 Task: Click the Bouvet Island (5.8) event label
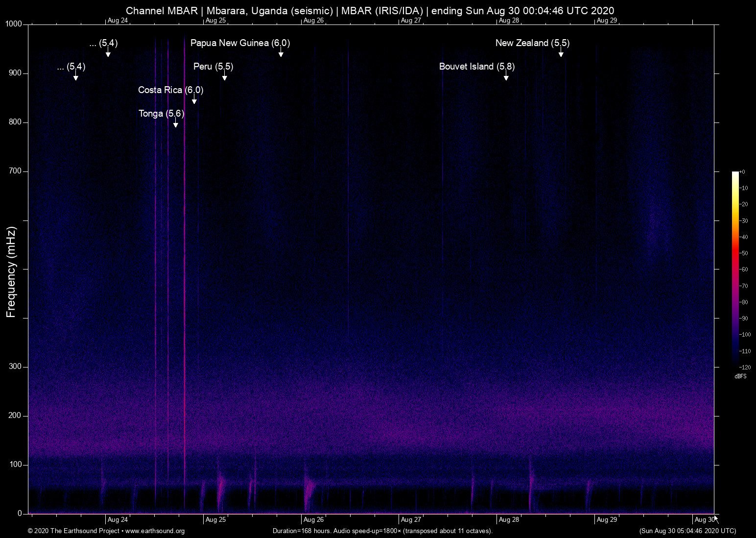476,67
